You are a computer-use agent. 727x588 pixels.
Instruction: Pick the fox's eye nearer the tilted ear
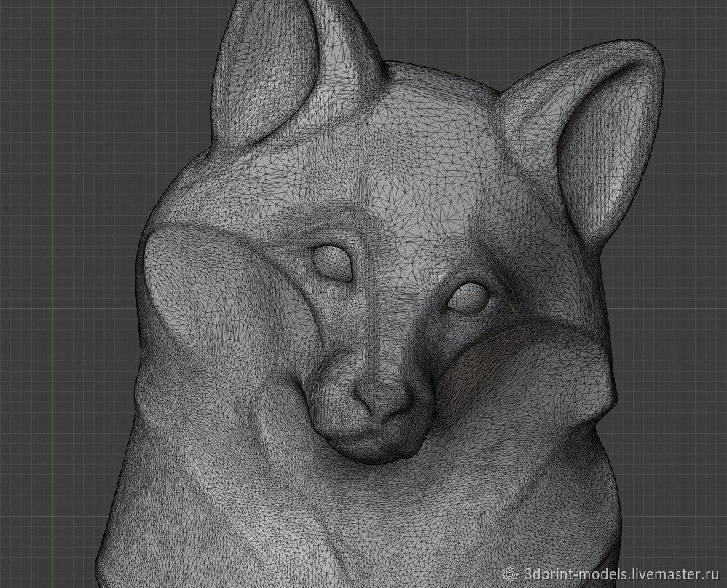[466, 297]
